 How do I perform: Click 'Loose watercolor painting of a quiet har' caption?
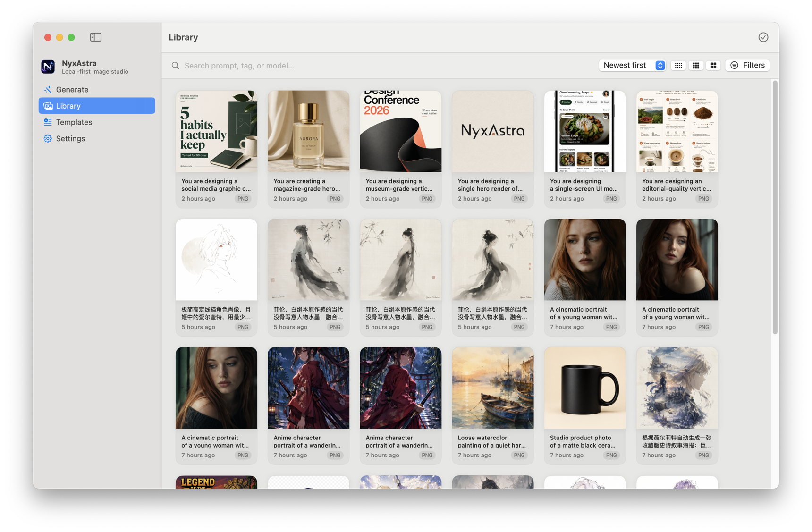pos(491,442)
